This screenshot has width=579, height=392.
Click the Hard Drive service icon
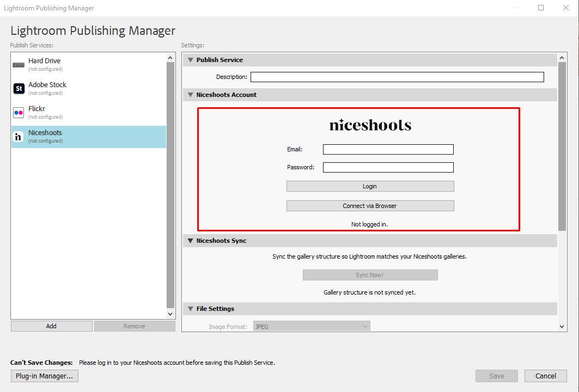tap(19, 65)
